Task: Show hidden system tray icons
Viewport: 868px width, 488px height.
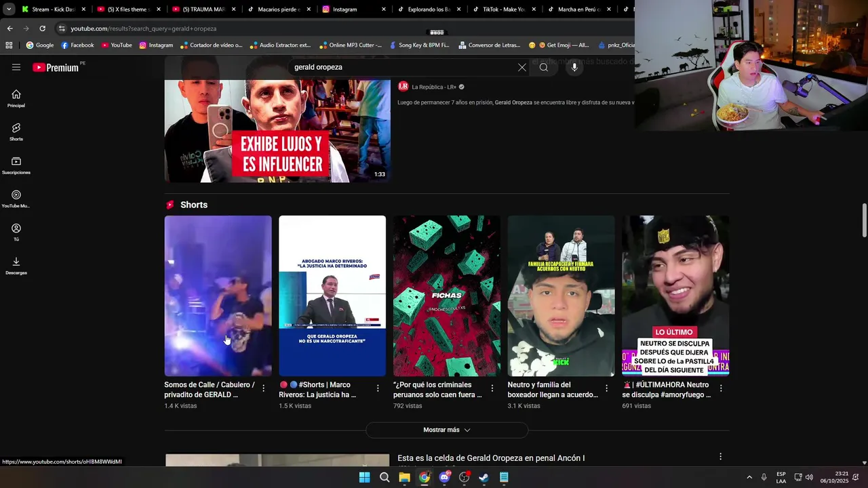Action: 749,477
